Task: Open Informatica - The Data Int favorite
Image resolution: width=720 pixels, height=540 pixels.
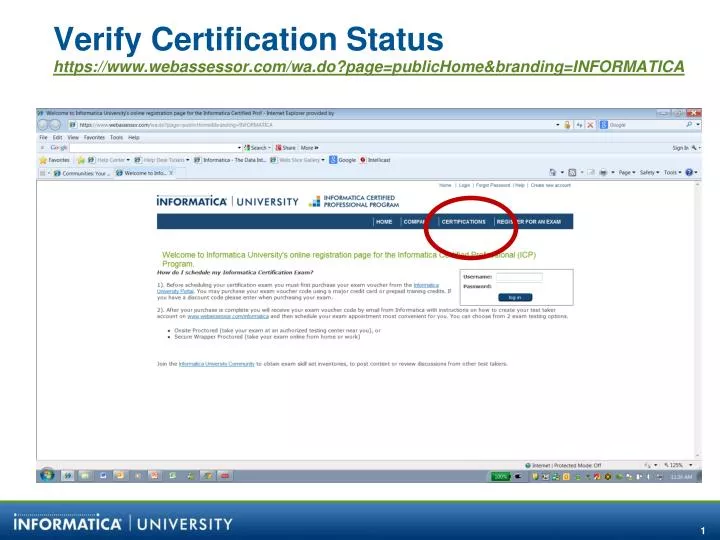Action: coord(230,160)
